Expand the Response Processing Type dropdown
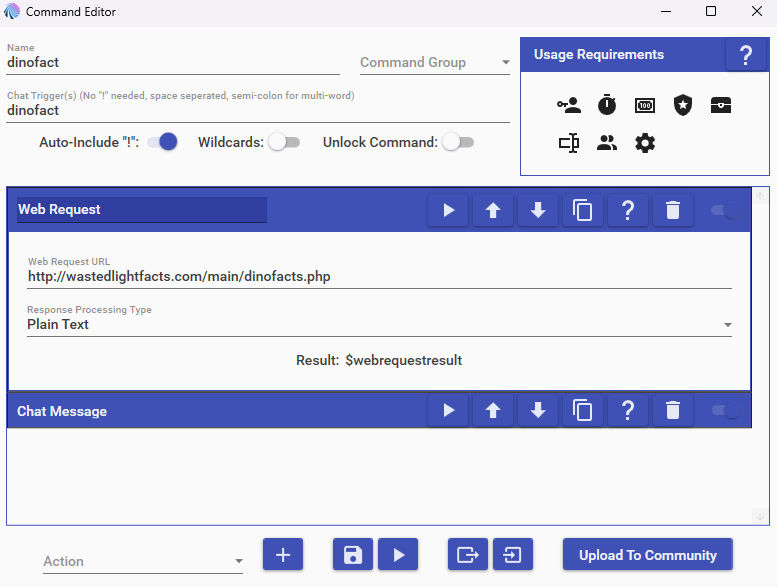Image resolution: width=777 pixels, height=587 pixels. click(378, 325)
